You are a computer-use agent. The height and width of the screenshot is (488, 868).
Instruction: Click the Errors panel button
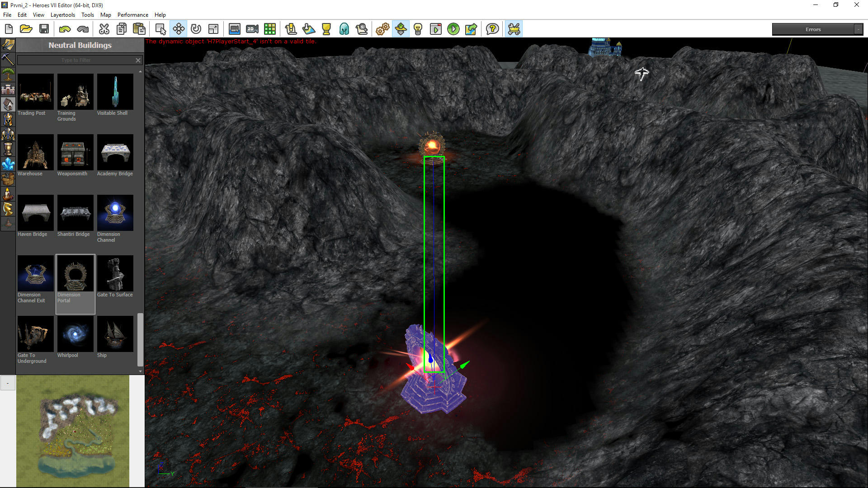click(813, 29)
